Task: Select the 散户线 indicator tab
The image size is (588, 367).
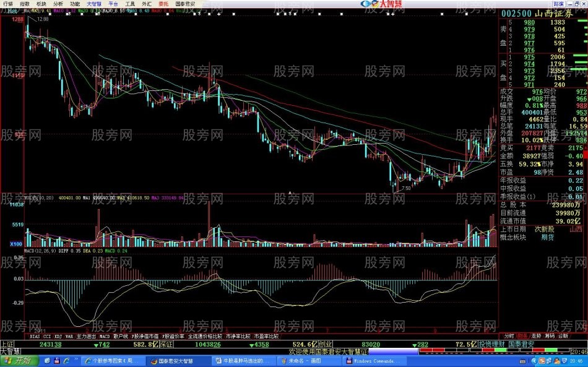Action: tap(121, 336)
